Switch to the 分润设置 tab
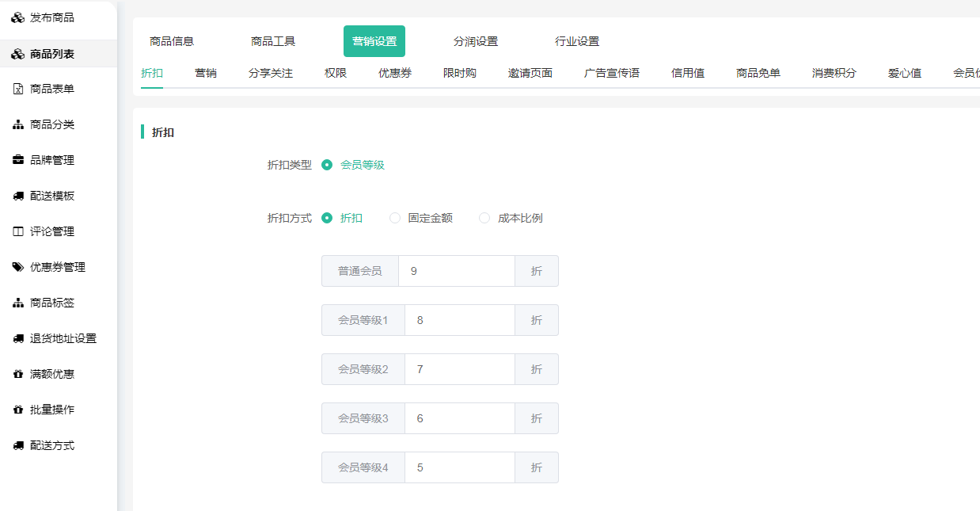 pyautogui.click(x=476, y=41)
